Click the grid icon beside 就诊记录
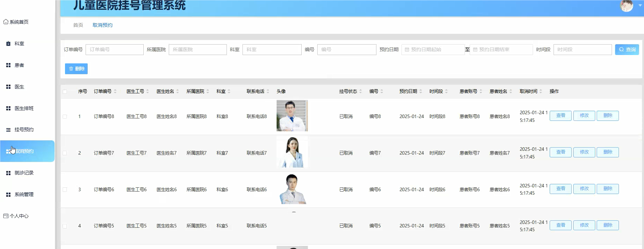The image size is (644, 249). click(x=8, y=173)
